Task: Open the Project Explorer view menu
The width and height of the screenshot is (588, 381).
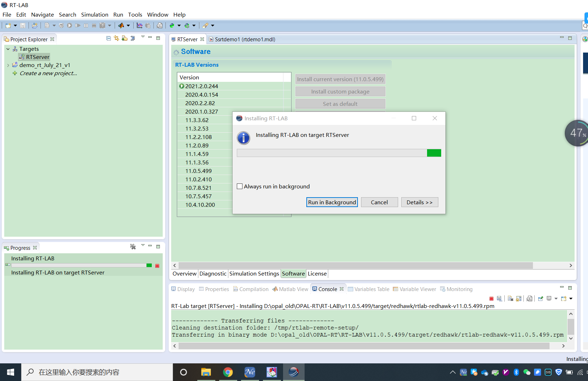Action: coord(143,37)
